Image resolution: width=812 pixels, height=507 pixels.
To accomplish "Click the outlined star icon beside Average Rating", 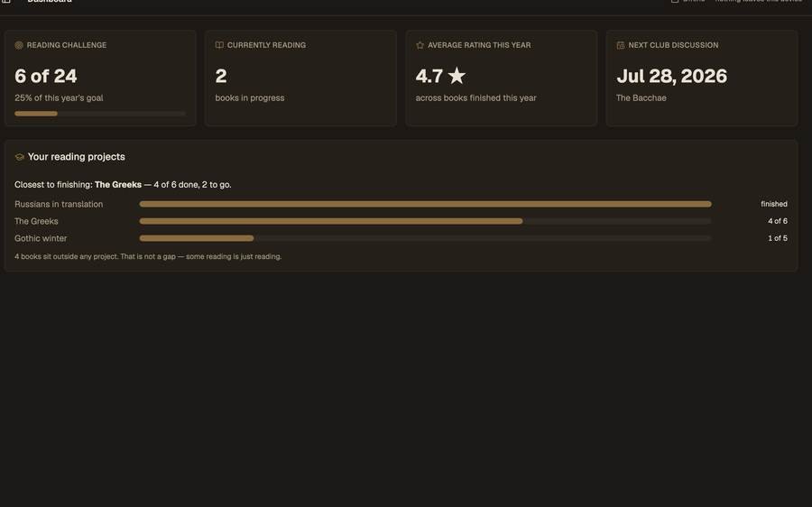I will [x=420, y=45].
